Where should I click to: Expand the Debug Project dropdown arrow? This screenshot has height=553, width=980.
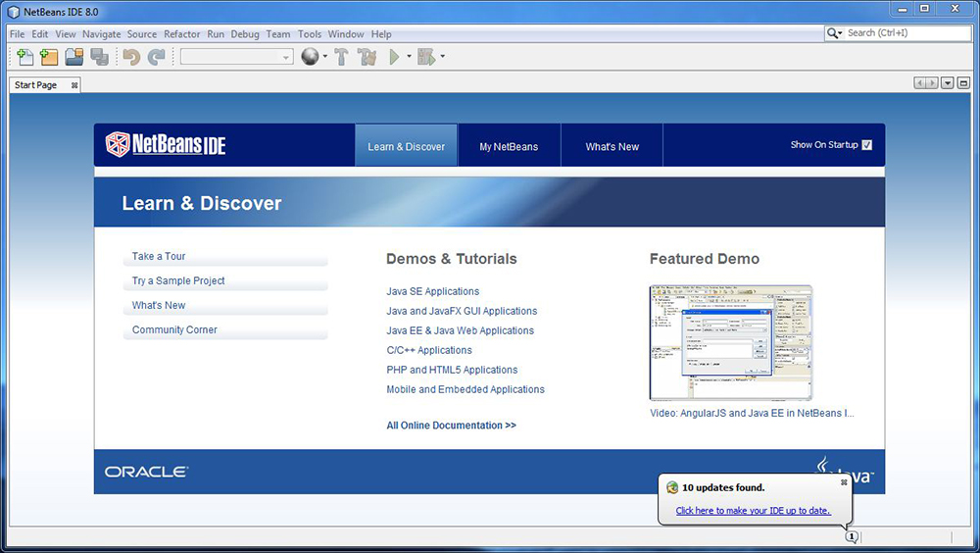[443, 57]
